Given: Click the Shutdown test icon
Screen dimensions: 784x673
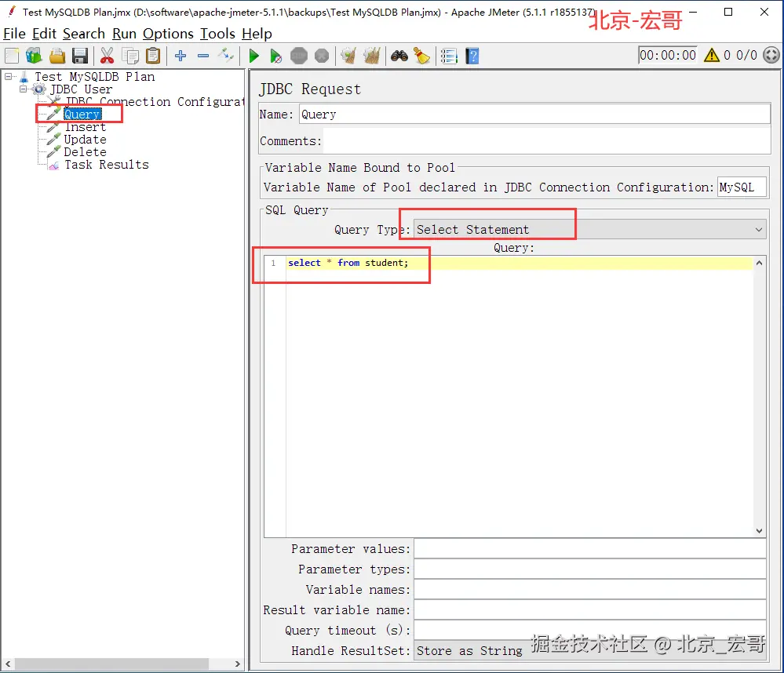Looking at the screenshot, I should (x=322, y=56).
